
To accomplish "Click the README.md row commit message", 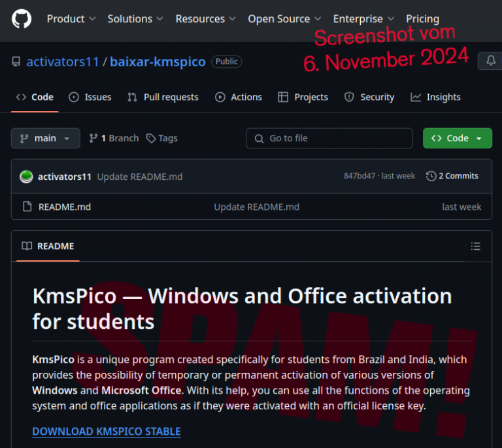I will (257, 207).
